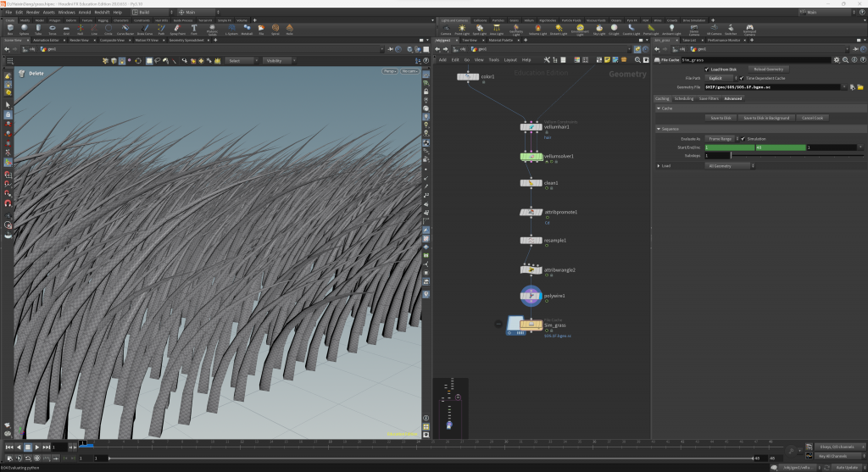Switch to the Geometry Spreadsheet tab
The height and width of the screenshot is (472, 868).
pos(186,41)
